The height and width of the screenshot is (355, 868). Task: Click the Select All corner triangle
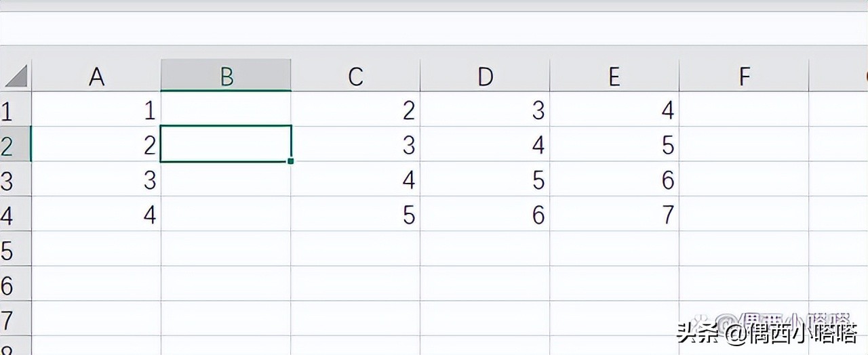(x=16, y=76)
